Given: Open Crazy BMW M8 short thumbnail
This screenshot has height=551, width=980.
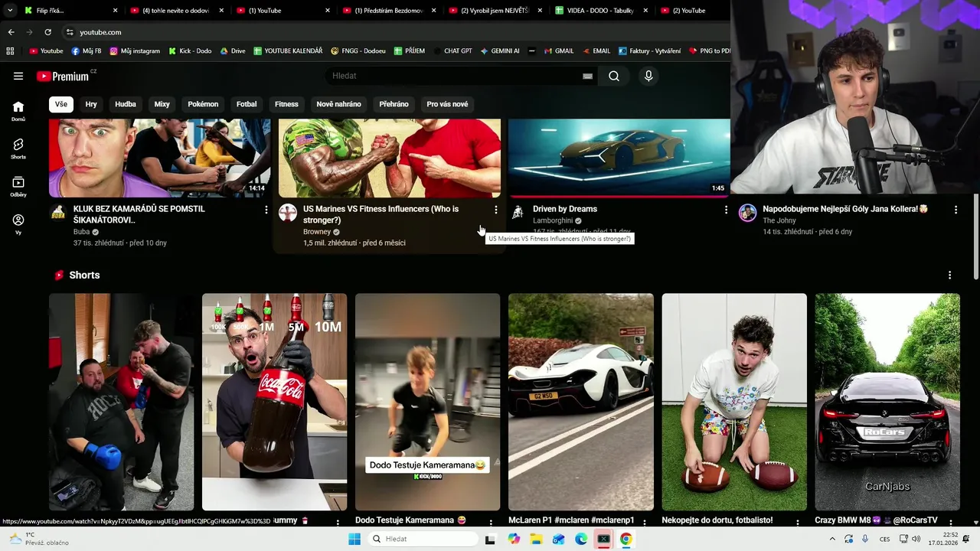Looking at the screenshot, I should [887, 402].
